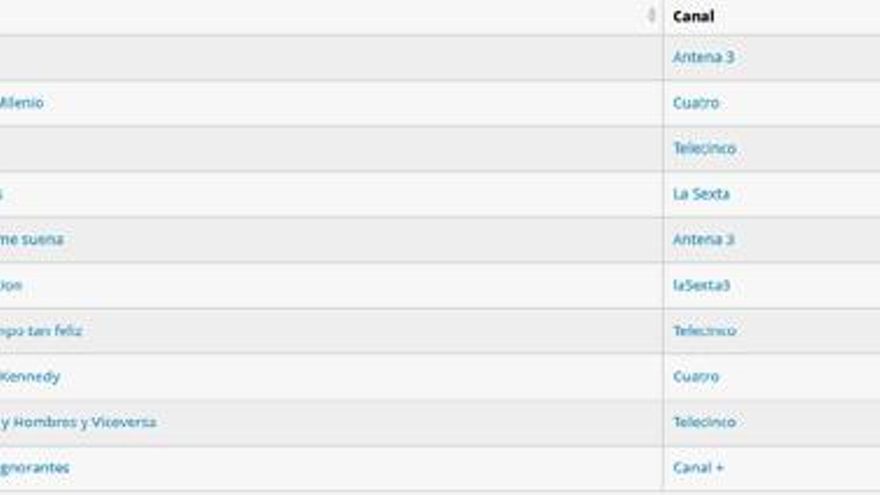The image size is (880, 495).
Task: Click program link in the laSexta3 row
Action: [11, 285]
